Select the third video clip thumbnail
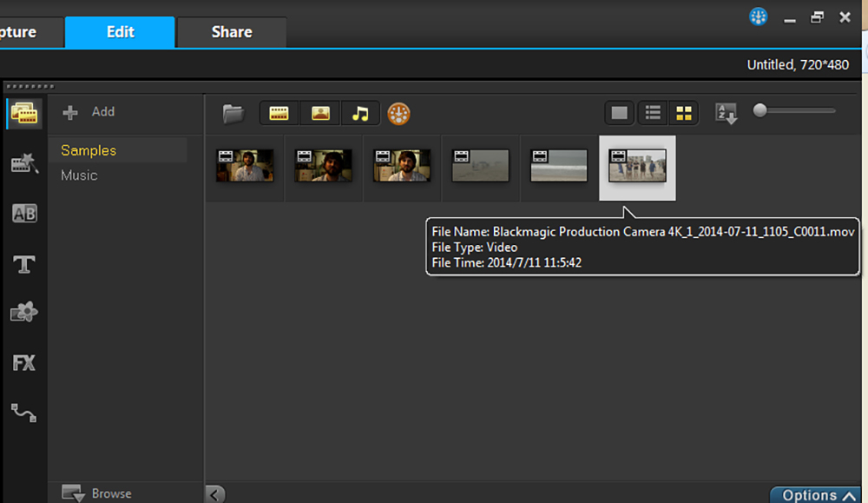 [x=402, y=166]
